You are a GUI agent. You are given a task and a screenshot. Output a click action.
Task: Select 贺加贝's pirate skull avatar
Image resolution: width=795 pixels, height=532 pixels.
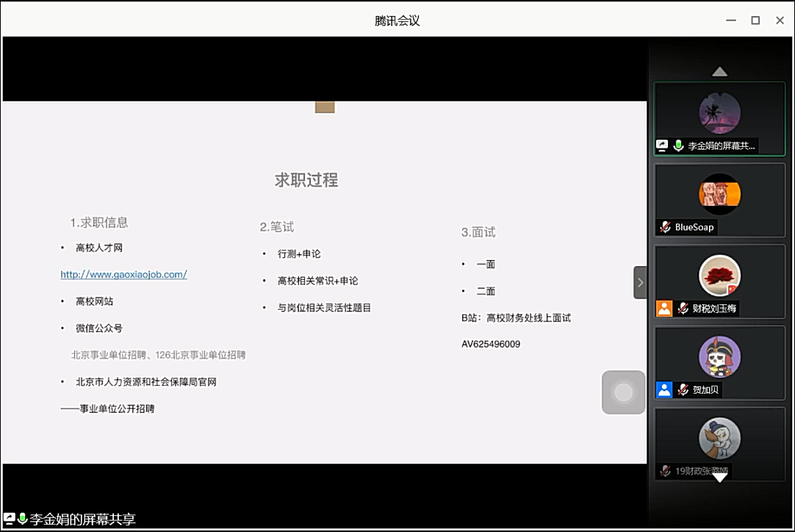(719, 357)
